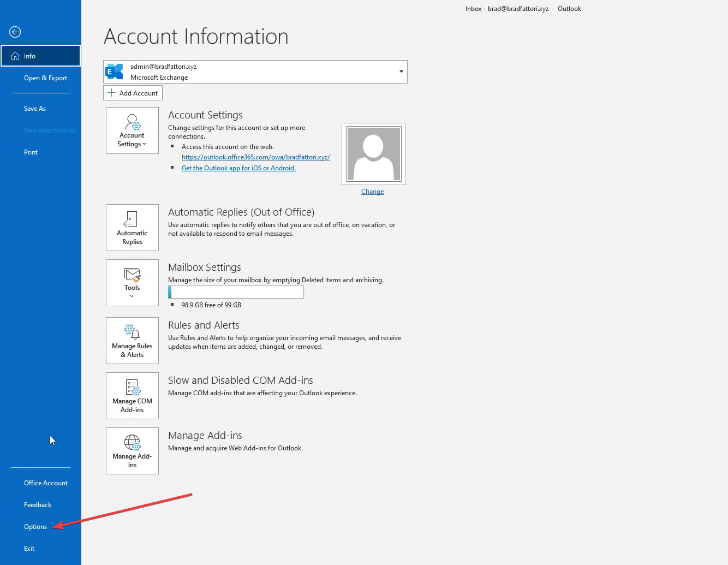728x565 pixels.
Task: Click the Manage Add-ins globe icon
Action: coord(132,442)
